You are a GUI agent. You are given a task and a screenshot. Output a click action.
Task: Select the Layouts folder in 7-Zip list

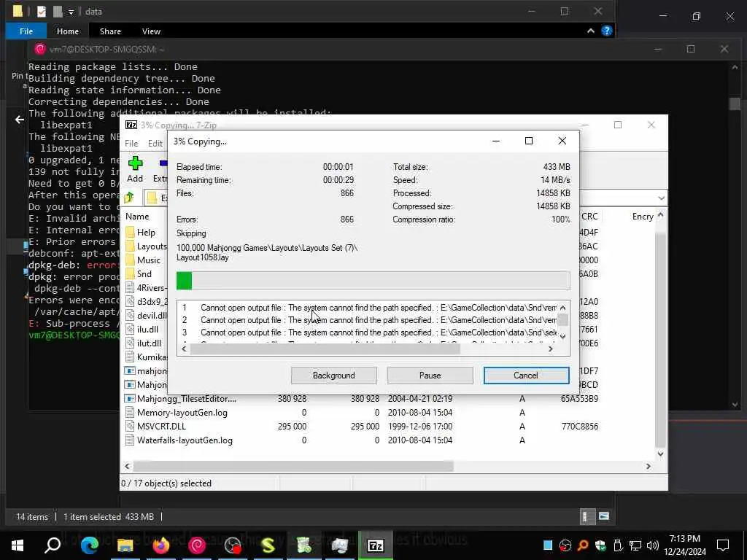click(152, 246)
